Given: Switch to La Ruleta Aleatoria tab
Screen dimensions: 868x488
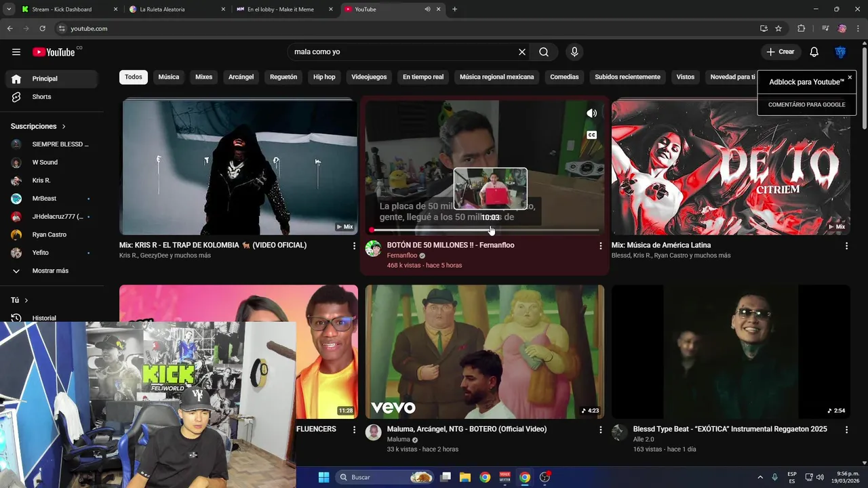Looking at the screenshot, I should (176, 9).
